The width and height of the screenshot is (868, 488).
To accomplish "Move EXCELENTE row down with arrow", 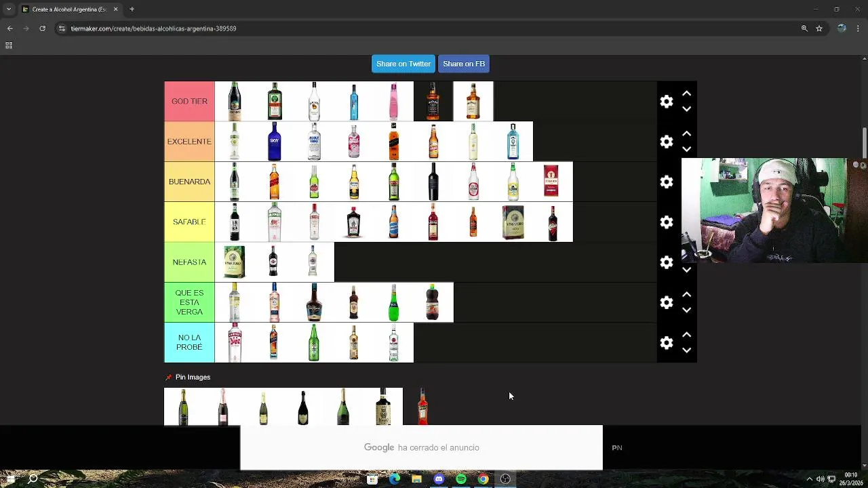I will coord(686,149).
